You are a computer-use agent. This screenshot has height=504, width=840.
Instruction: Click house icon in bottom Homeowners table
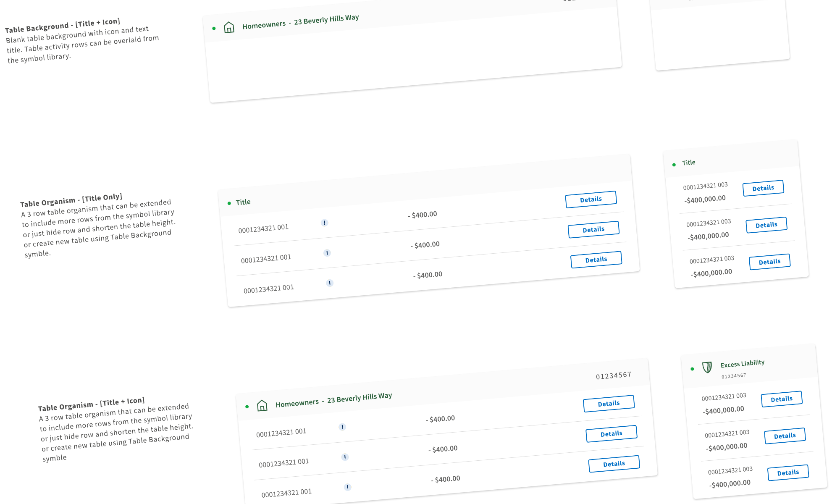[262, 405]
